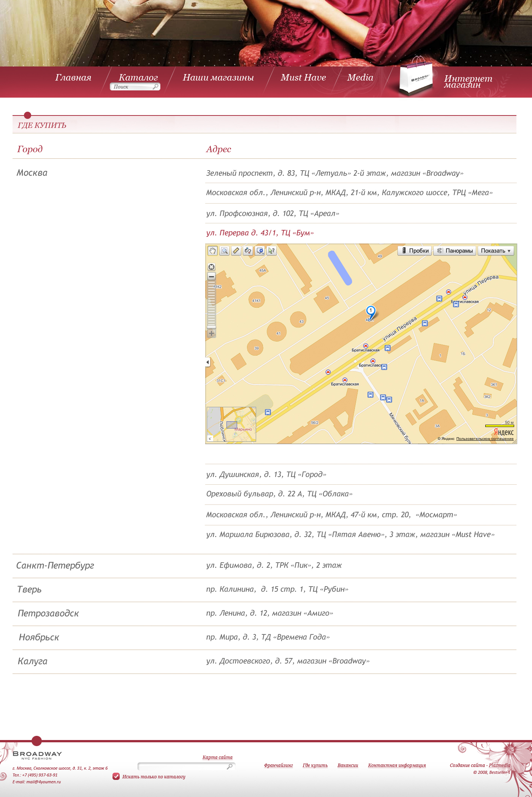
Task: Click the Яндекс logo on the map
Action: (503, 432)
